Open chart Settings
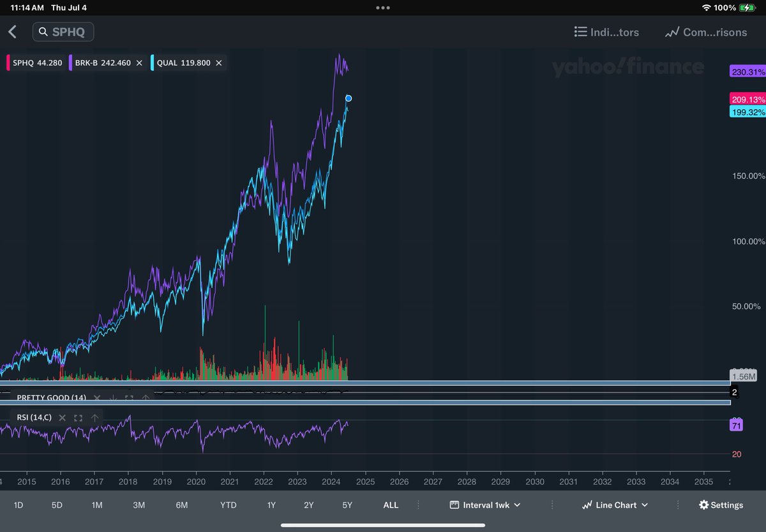The image size is (766, 532). 721,505
